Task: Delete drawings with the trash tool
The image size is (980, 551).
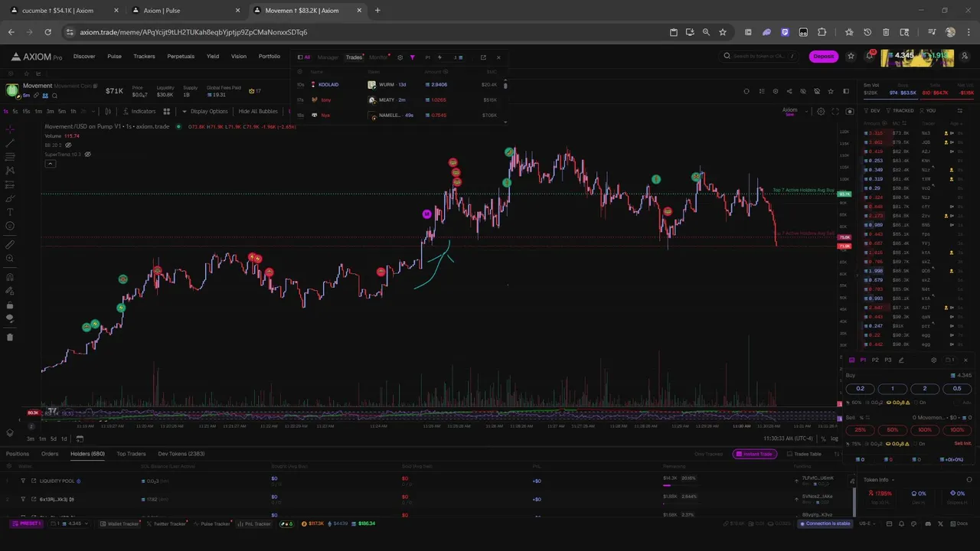Action: 9,337
